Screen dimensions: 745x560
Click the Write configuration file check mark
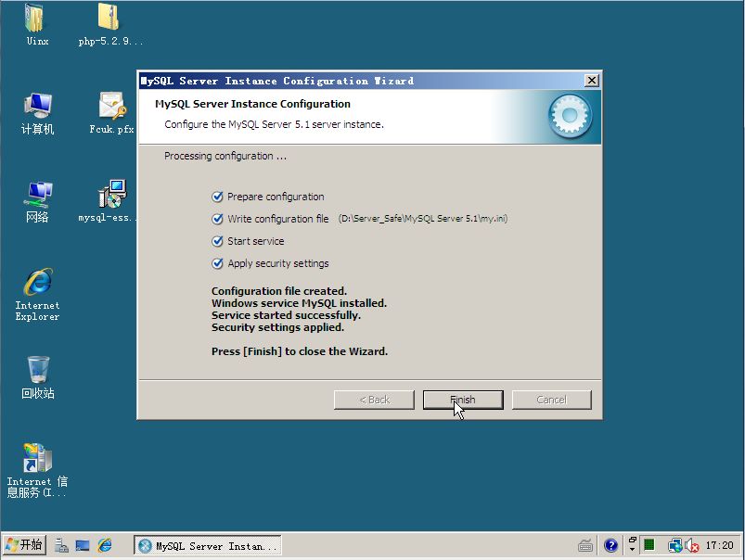[x=217, y=219]
